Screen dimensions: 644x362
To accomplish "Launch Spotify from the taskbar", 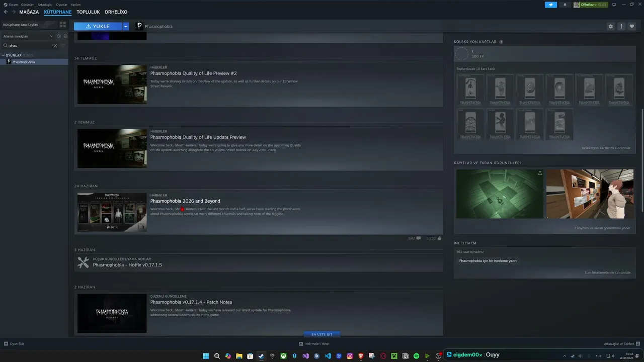I will pos(417,356).
